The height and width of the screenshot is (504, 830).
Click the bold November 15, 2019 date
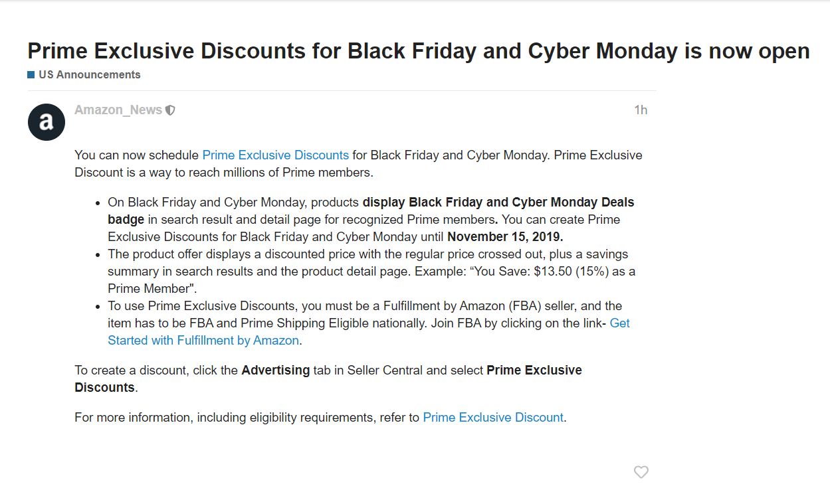504,237
